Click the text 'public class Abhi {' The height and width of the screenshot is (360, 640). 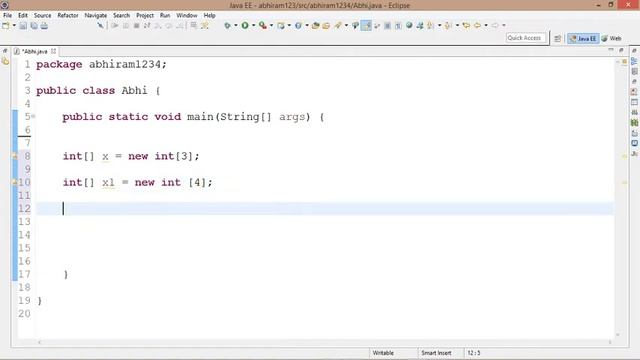coord(98,91)
